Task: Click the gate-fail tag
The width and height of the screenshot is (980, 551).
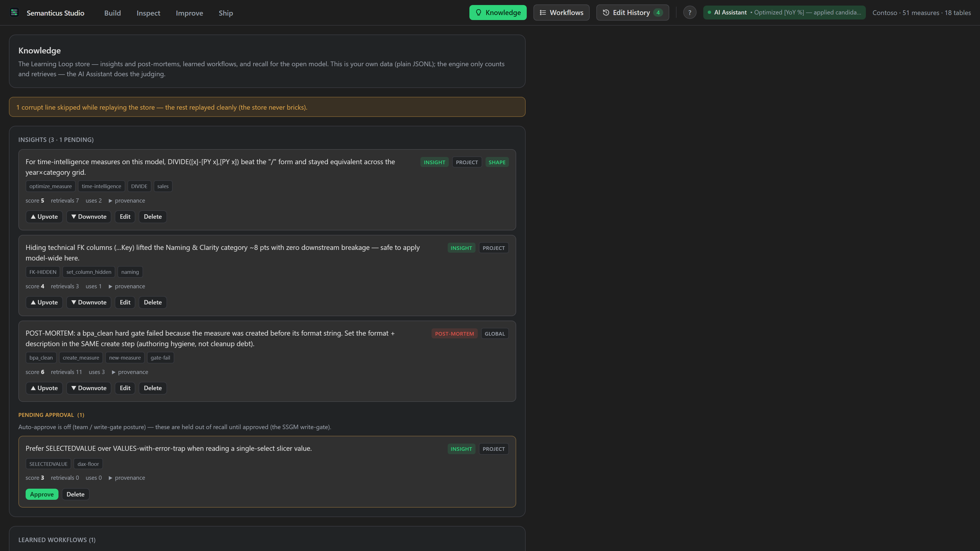Action: pyautogui.click(x=160, y=358)
